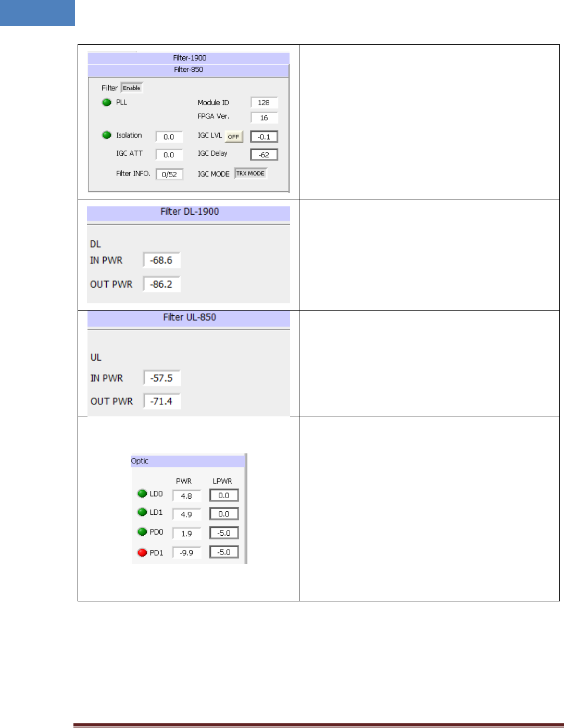
Task: Click the IGC ATT value field
Action: click(169, 155)
